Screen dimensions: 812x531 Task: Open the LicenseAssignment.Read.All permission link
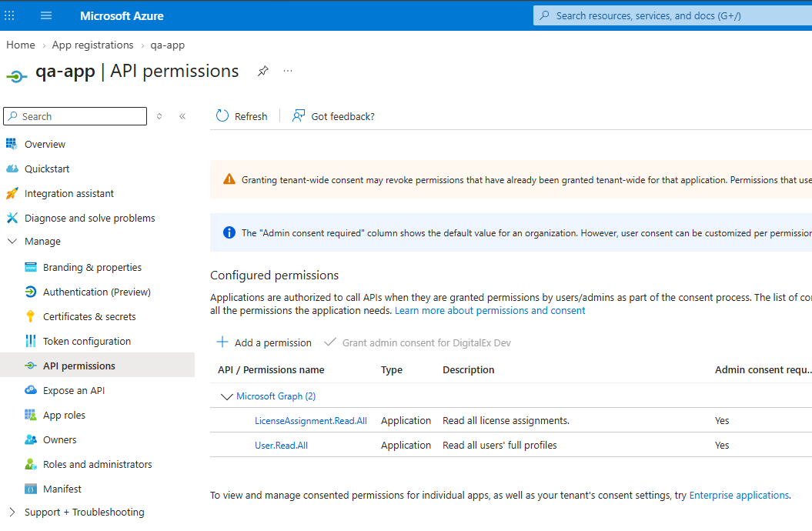pos(311,421)
